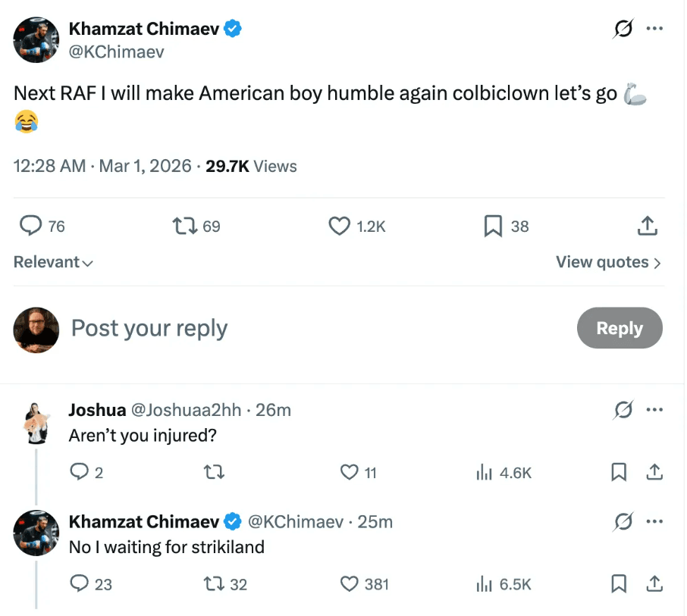Share the main post via share icon
This screenshot has height=616, width=687.
pyautogui.click(x=647, y=226)
